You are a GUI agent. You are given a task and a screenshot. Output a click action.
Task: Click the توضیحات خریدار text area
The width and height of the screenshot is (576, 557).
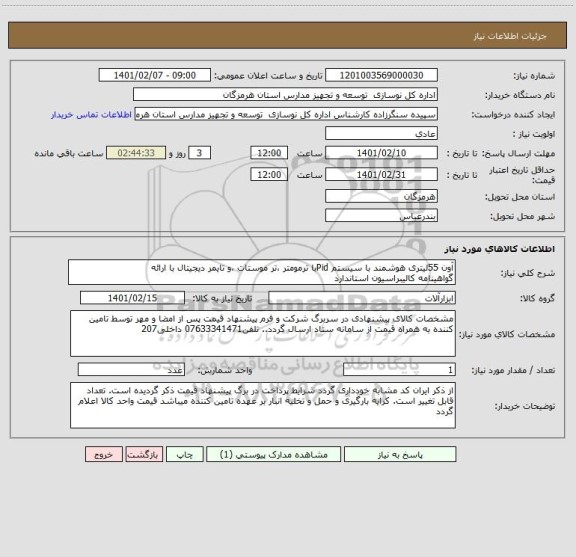coord(263,405)
